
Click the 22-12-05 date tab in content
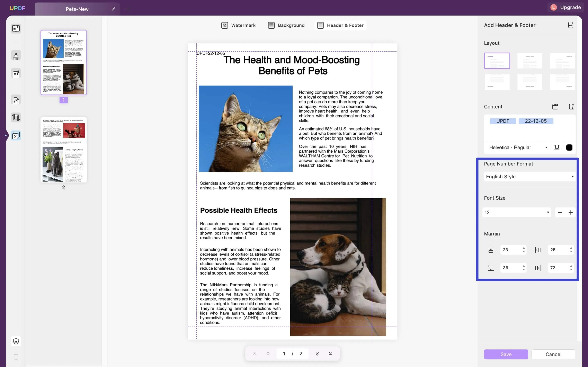(536, 121)
